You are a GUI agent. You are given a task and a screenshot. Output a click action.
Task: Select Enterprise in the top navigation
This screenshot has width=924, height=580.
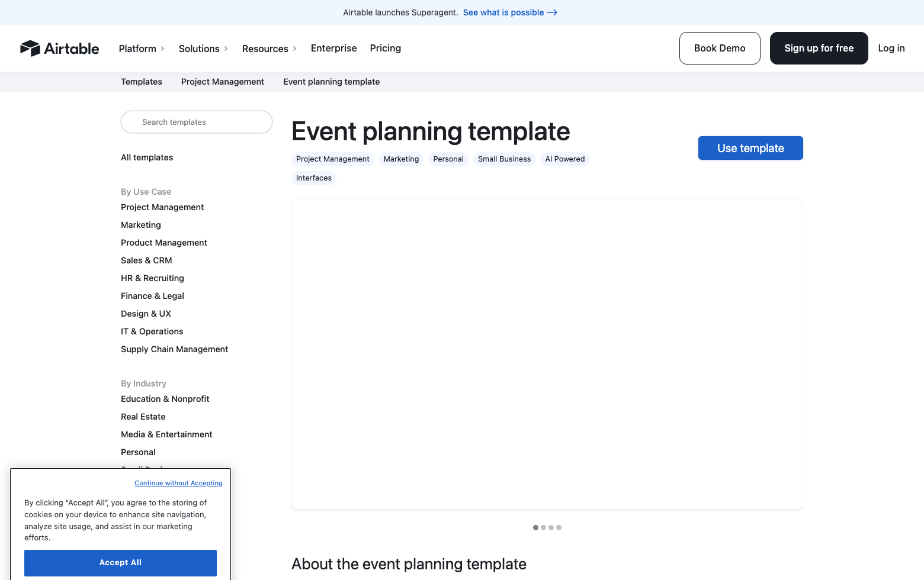coord(333,48)
